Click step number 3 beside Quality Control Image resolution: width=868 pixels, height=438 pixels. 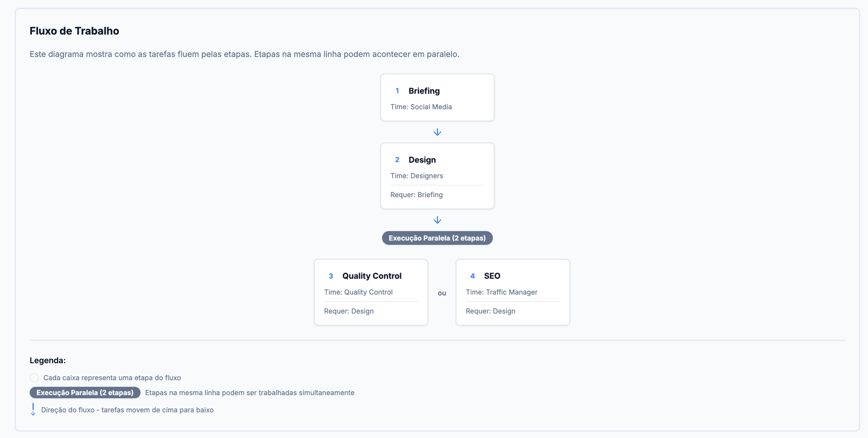[x=331, y=276]
